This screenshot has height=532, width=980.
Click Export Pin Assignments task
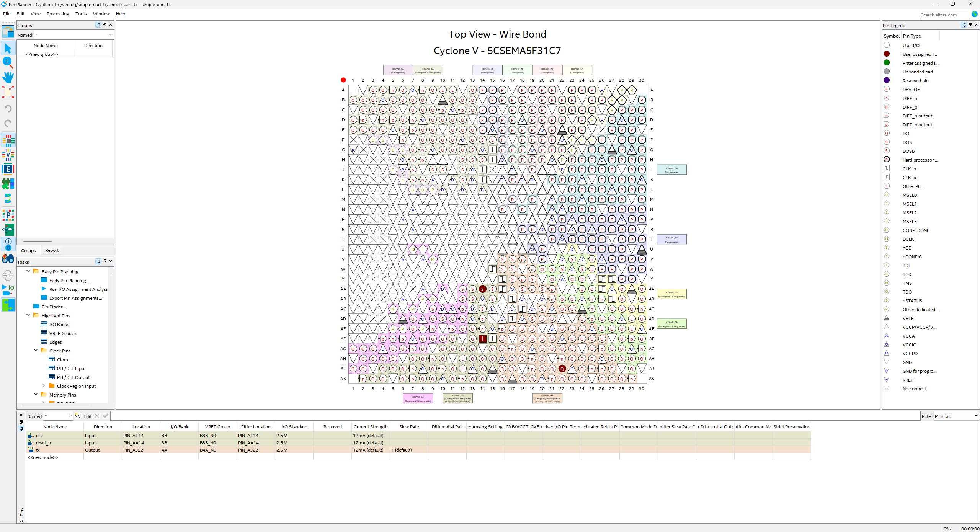pyautogui.click(x=75, y=298)
